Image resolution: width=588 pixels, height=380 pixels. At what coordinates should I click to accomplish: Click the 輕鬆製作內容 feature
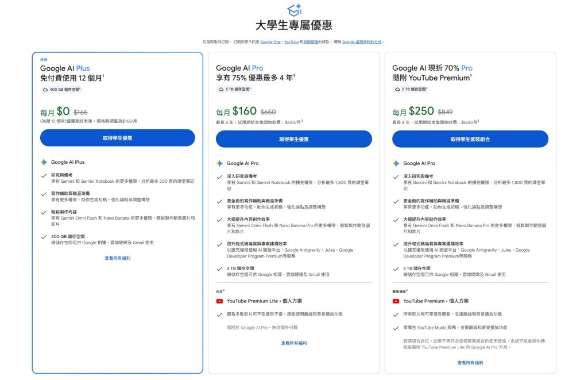click(x=64, y=212)
